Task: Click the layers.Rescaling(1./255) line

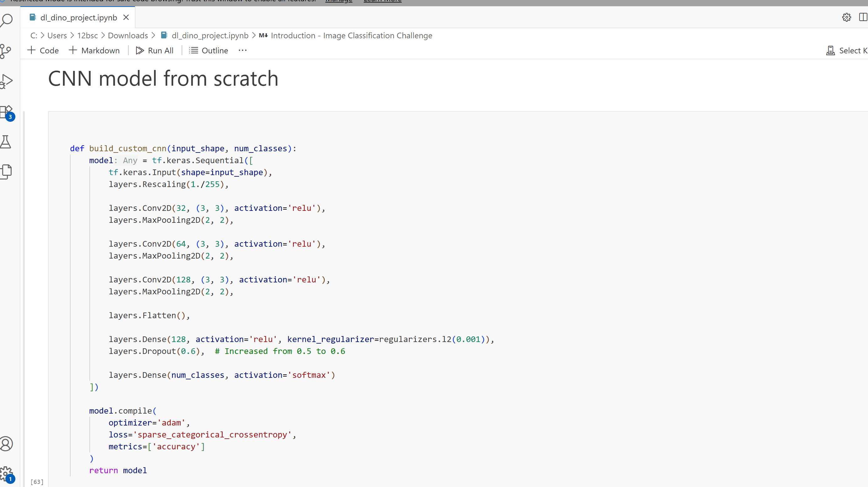Action: (168, 185)
